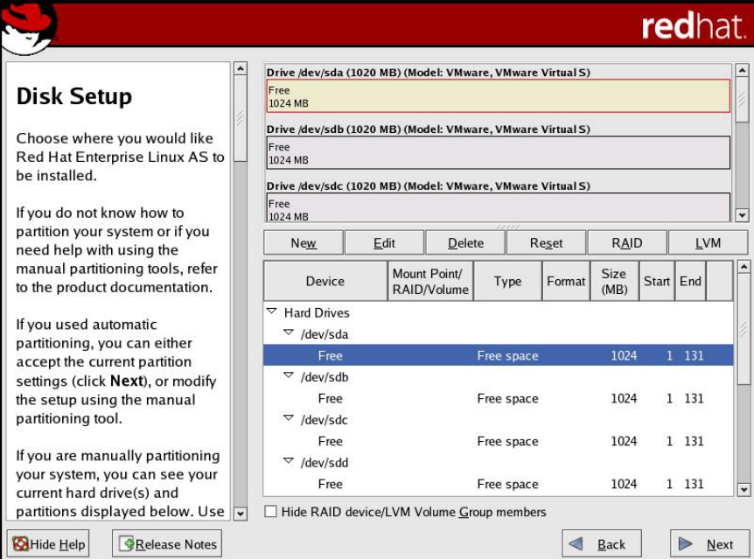The image size is (754, 560).
Task: Enable Hide RAID device/LVM Volume Group members
Action: click(271, 512)
